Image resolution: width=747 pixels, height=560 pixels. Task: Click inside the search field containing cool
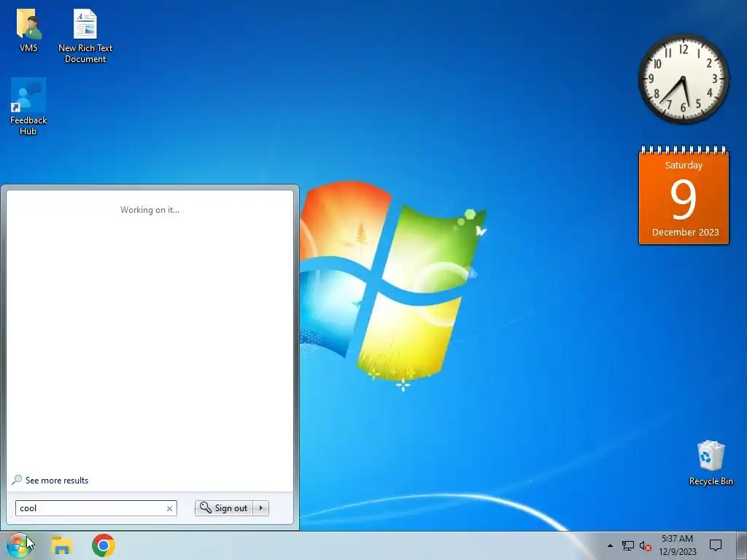[x=90, y=508]
